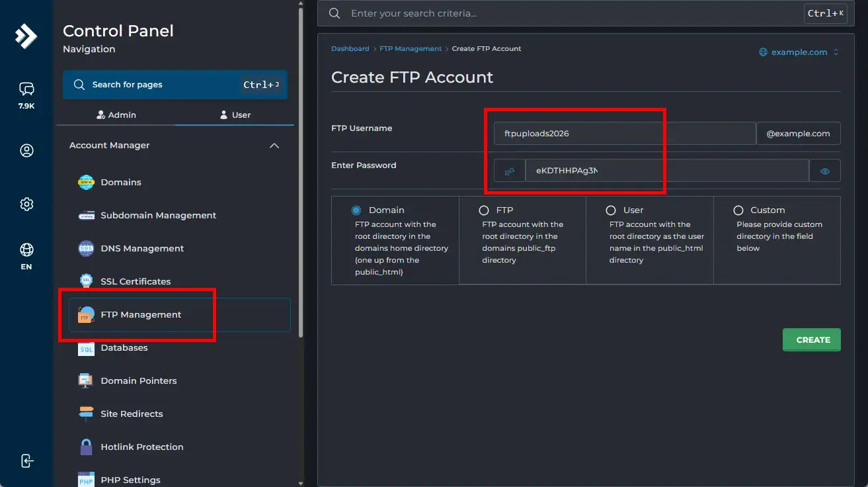Viewport: 868px width, 487px height.
Task: Open the example.com domain selector dropdown
Action: (x=799, y=52)
